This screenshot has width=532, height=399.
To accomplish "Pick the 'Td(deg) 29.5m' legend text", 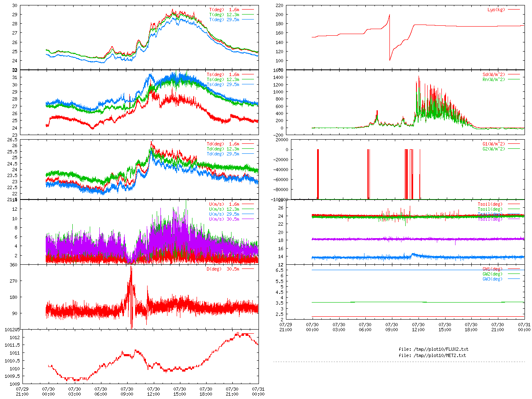I will (223, 154).
